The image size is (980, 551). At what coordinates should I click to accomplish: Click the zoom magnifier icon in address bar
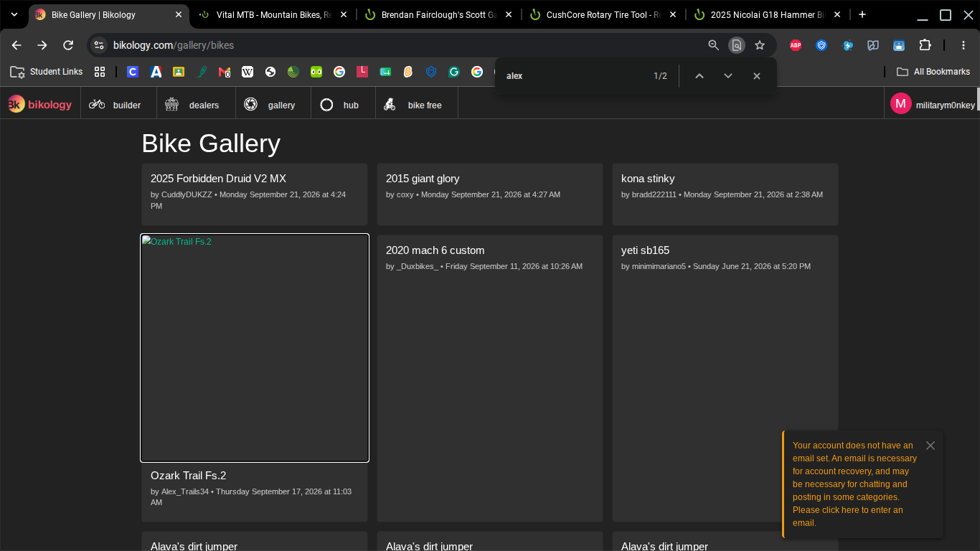point(713,45)
